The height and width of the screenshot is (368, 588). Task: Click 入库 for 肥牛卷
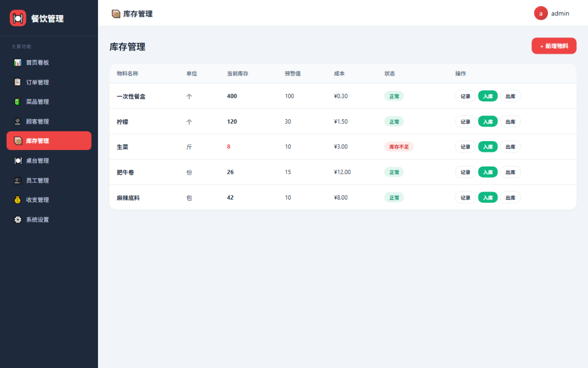click(x=488, y=173)
